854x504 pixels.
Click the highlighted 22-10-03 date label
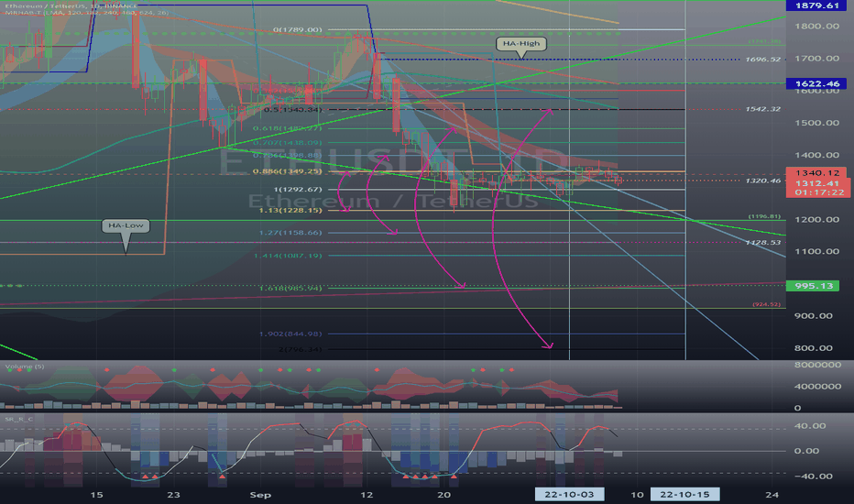pyautogui.click(x=569, y=495)
